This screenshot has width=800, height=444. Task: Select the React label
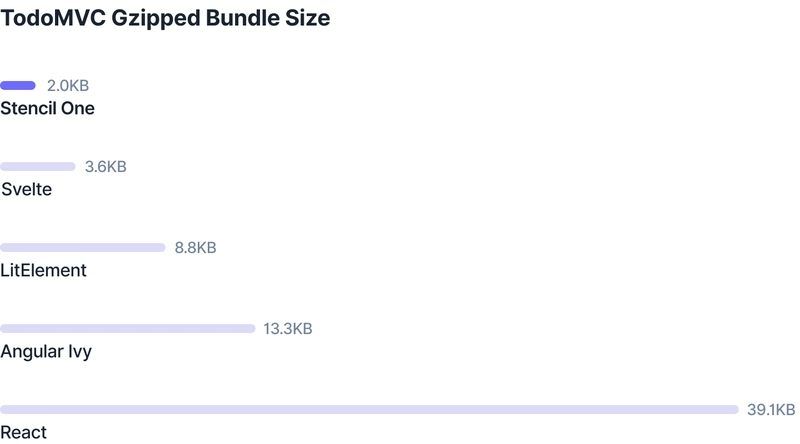(23, 433)
